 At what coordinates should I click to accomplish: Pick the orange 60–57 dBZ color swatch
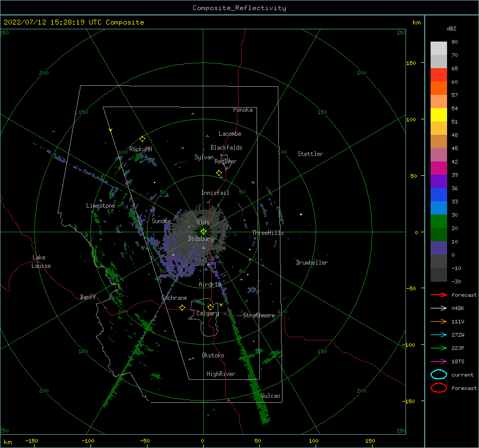439,88
